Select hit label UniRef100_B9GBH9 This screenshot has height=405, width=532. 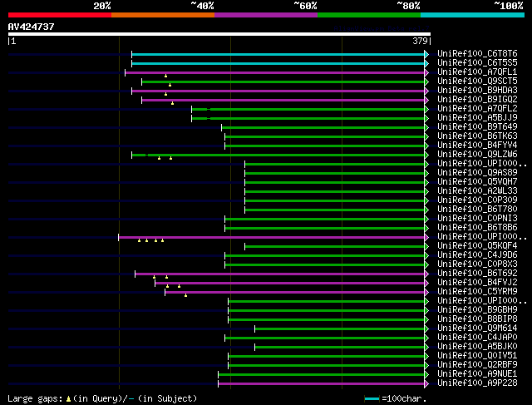[x=477, y=310]
